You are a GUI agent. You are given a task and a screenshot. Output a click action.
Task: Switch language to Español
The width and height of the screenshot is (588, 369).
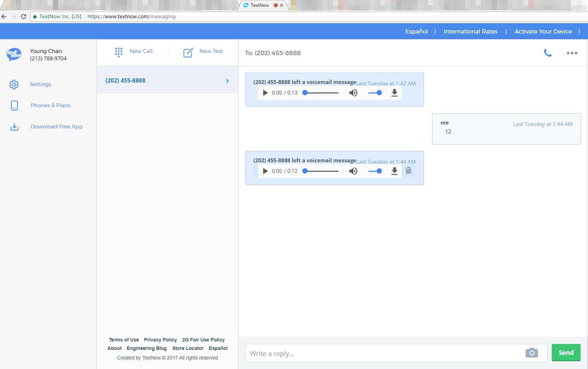pyautogui.click(x=416, y=31)
